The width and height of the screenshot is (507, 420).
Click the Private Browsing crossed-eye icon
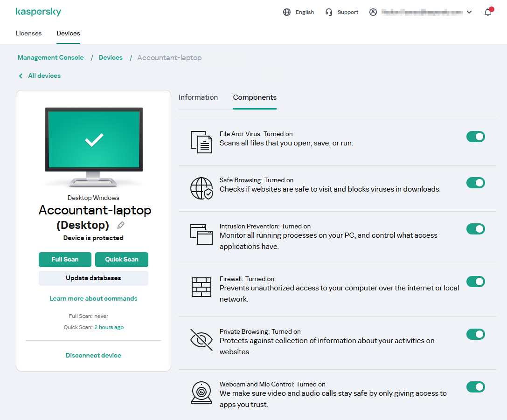click(201, 339)
